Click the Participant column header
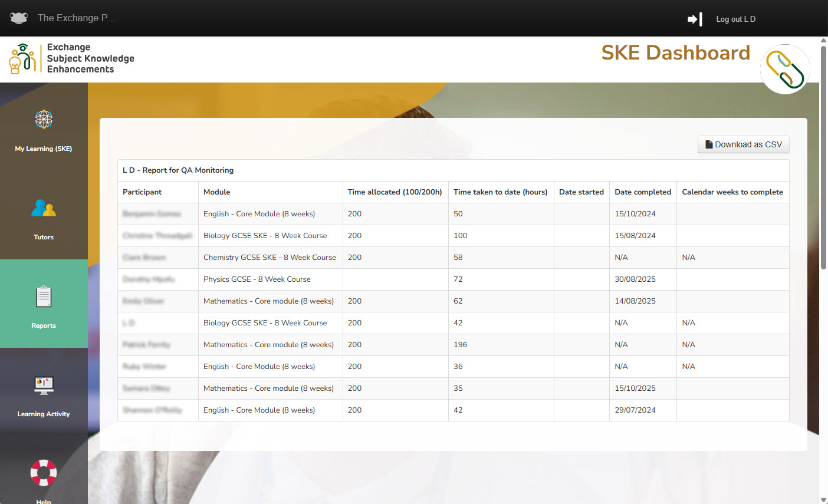Screen dimensions: 828x504 [x=142, y=192]
